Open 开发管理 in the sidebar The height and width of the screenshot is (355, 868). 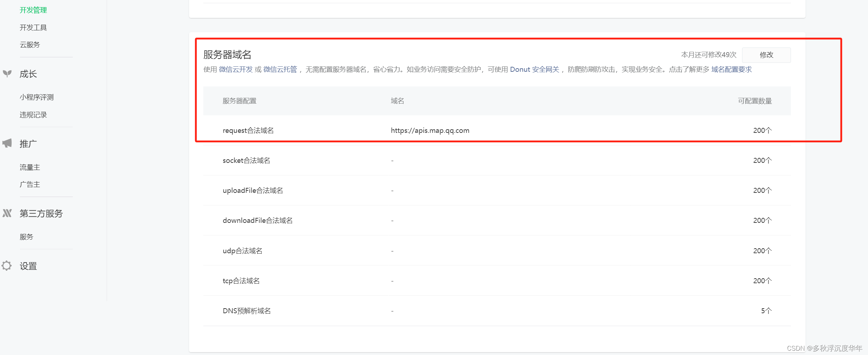coord(33,10)
